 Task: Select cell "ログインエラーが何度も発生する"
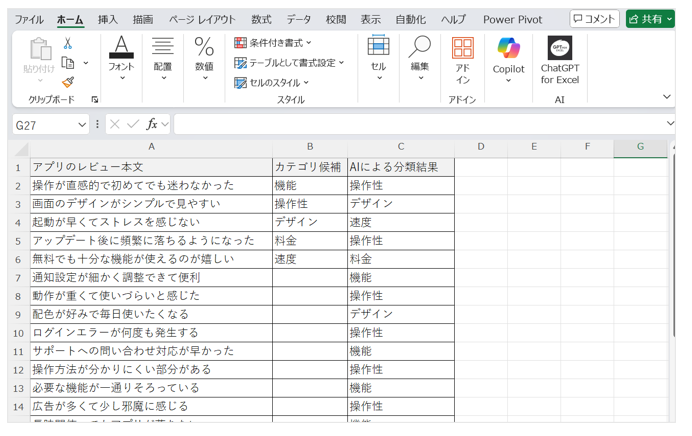[151, 333]
